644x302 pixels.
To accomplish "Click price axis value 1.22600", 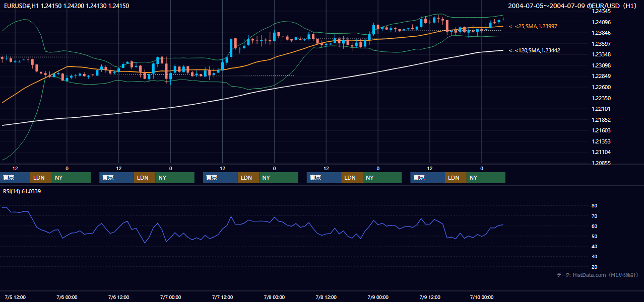I will [601, 87].
